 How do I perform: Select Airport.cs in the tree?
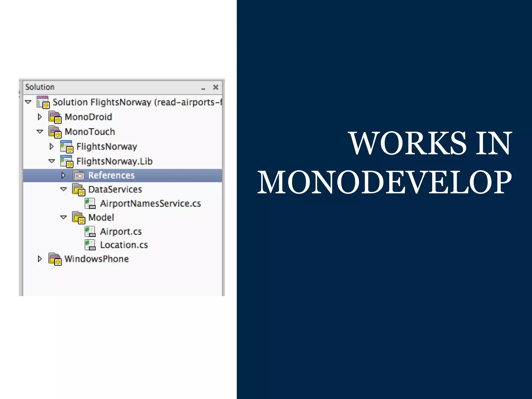click(x=121, y=231)
